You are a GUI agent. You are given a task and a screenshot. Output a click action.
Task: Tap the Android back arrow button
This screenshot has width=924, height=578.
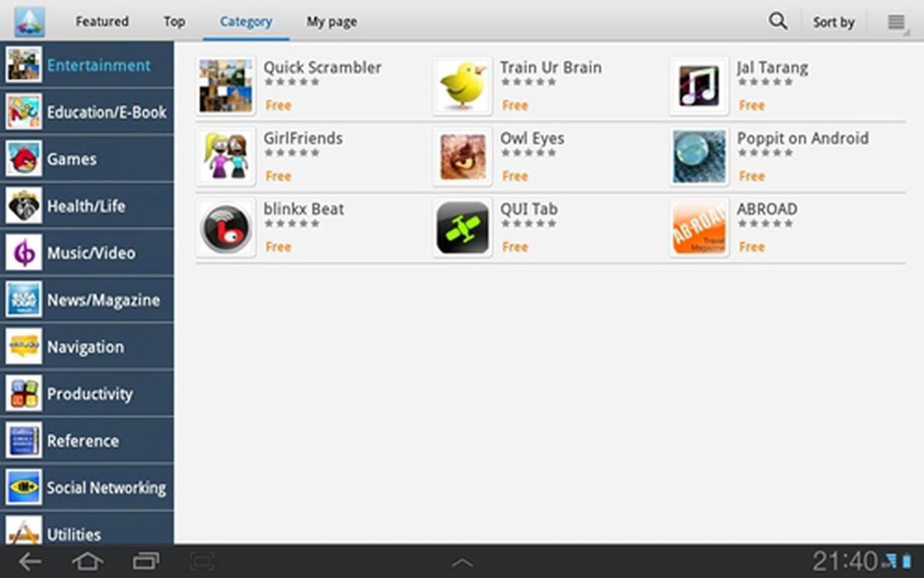30,561
